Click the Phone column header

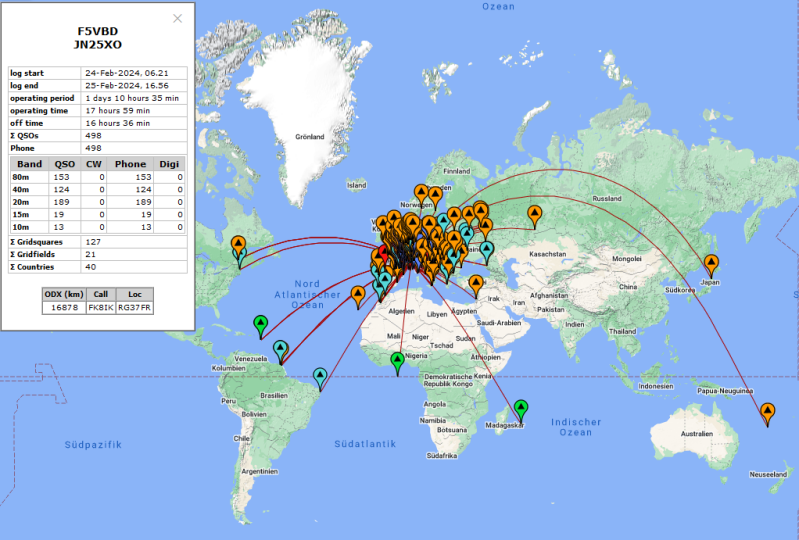pyautogui.click(x=130, y=164)
